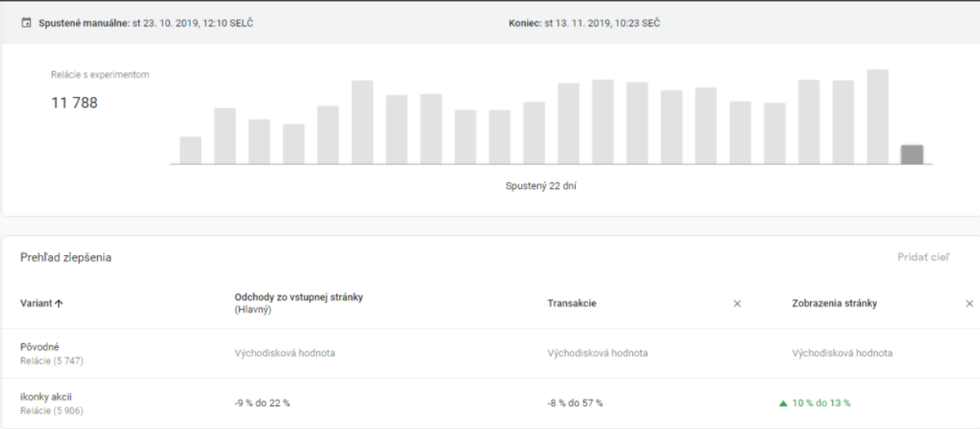Click the Relácie (5 906) text
This screenshot has height=429, width=980.
pos(52,411)
